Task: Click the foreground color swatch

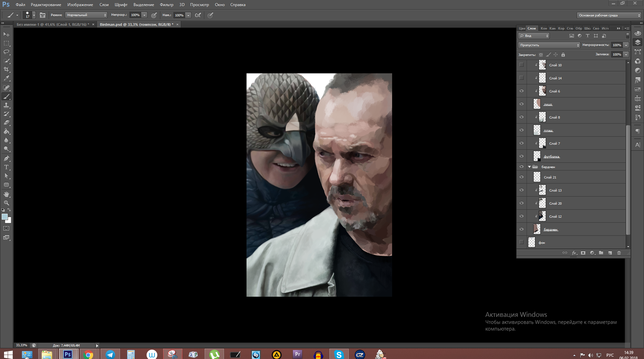Action: (x=4, y=217)
